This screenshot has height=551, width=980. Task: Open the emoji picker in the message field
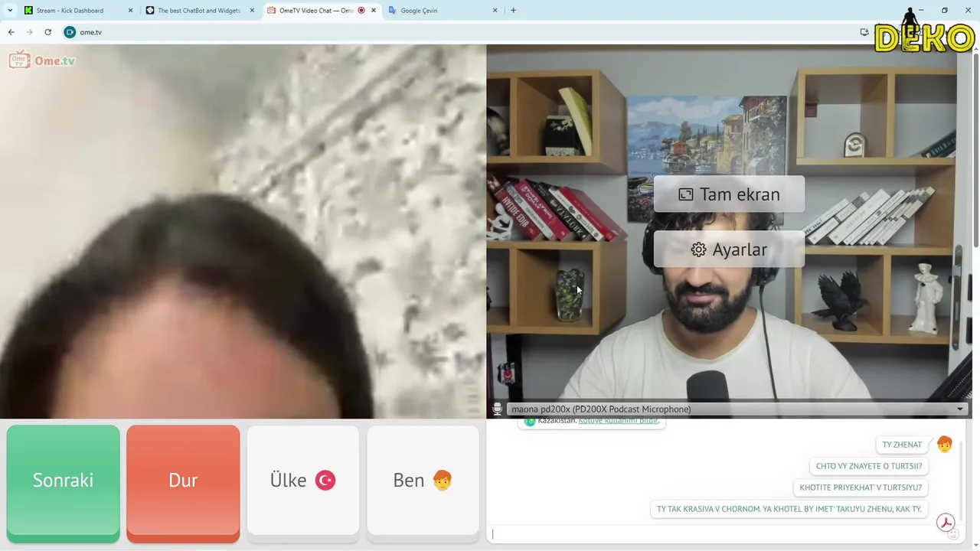953,534
